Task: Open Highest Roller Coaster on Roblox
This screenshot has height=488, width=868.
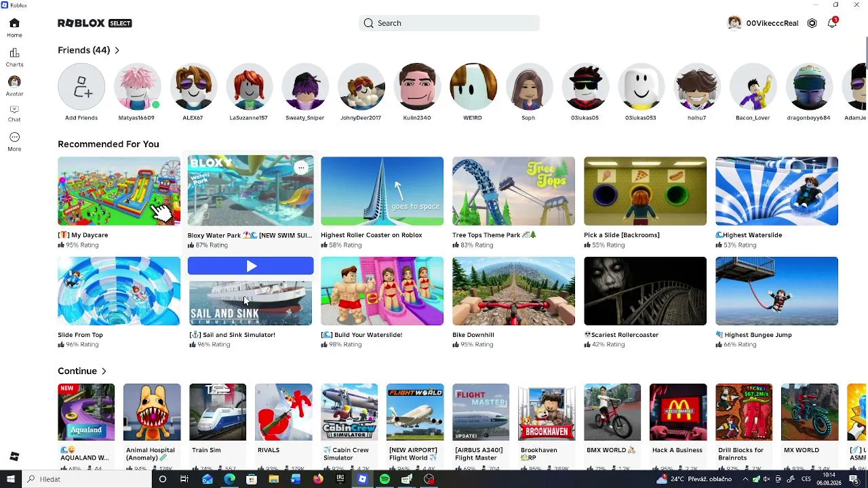Action: 382,191
